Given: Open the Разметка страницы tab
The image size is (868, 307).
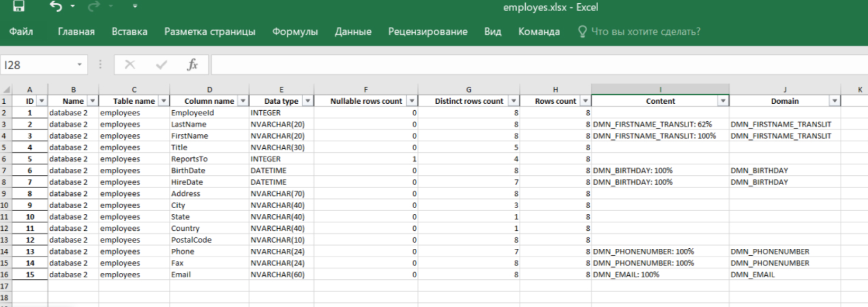Looking at the screenshot, I should (x=210, y=32).
